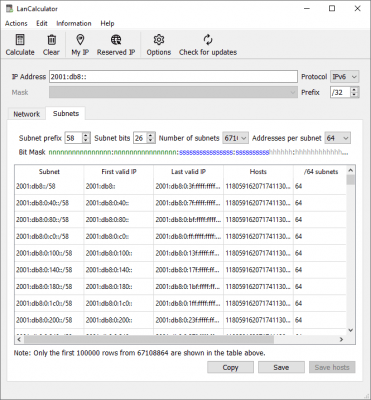371x400 pixels.
Task: Click the Save hosts button
Action: tap(332, 367)
